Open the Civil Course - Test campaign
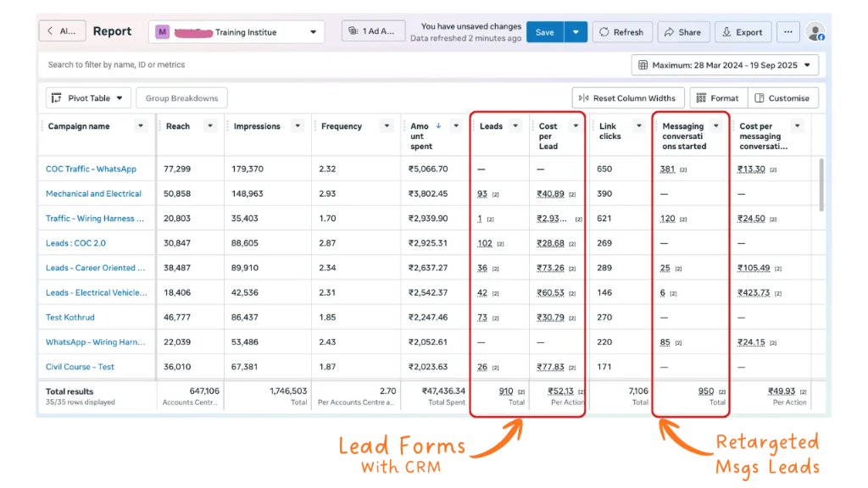 (80, 367)
